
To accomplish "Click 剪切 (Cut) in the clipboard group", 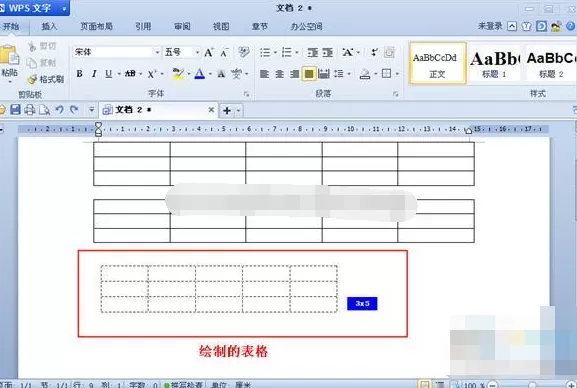I will pyautogui.click(x=43, y=46).
